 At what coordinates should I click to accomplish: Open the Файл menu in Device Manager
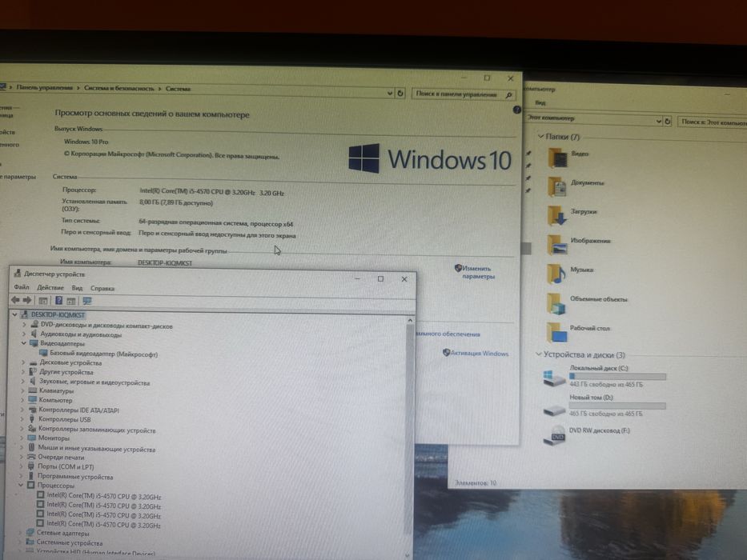click(x=22, y=287)
